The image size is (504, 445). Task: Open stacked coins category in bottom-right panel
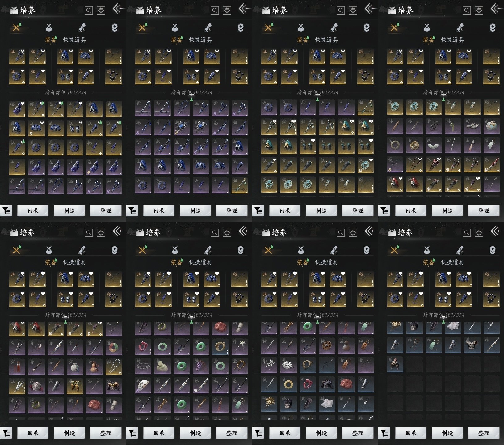492,250
